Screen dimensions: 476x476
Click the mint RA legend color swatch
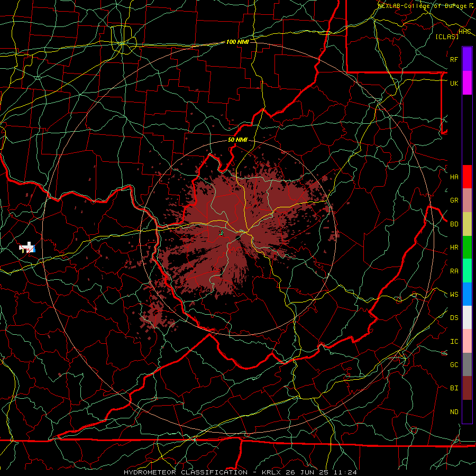(467, 271)
